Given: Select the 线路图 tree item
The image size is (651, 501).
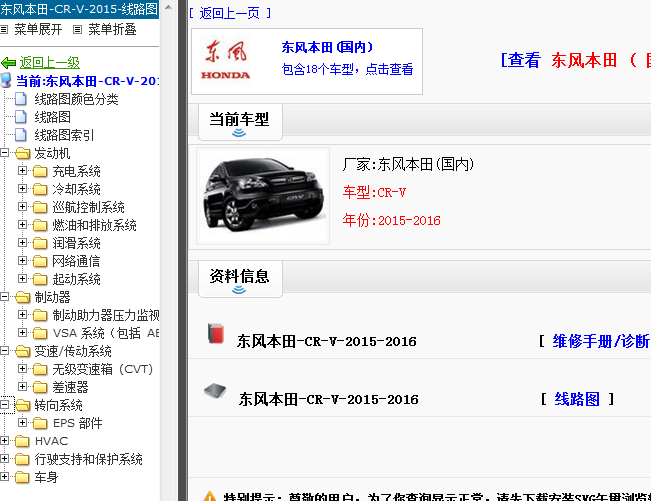Looking at the screenshot, I should pos(52,117).
